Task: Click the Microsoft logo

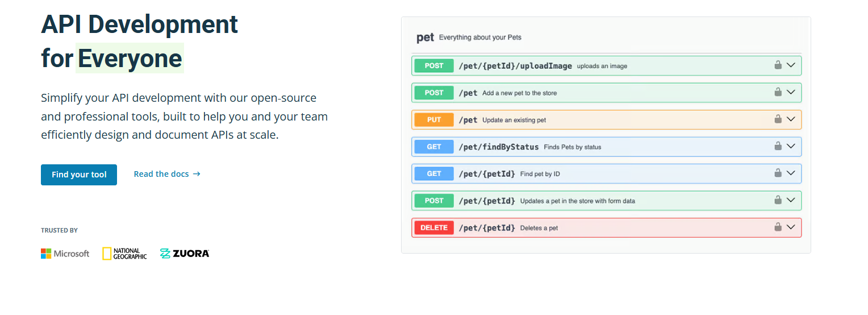Action: 65,254
